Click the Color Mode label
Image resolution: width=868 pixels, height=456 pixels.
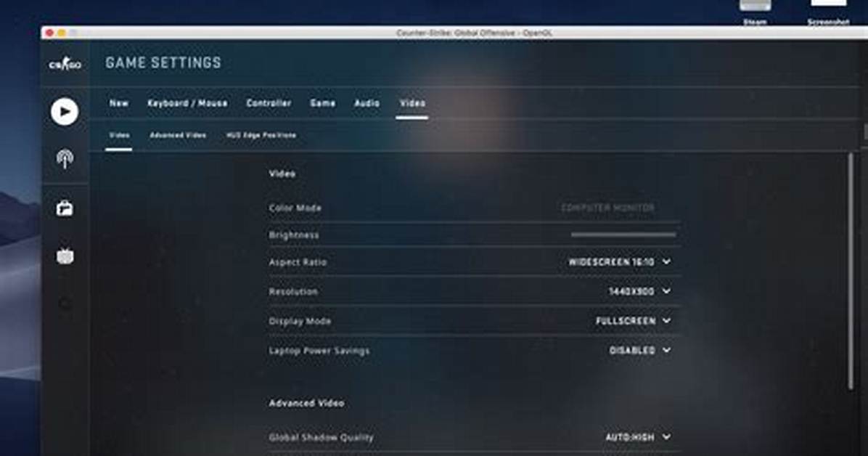tap(295, 208)
